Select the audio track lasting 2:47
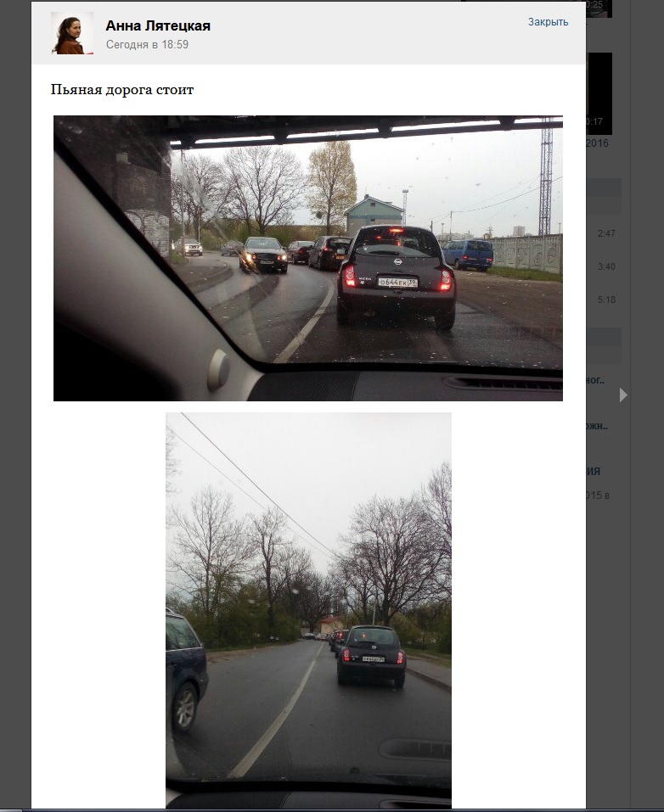Viewport: 664px width, 812px height. 606,233
